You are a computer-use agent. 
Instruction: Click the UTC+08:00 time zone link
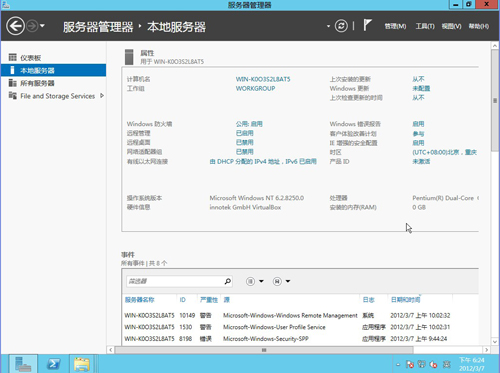coord(445,152)
